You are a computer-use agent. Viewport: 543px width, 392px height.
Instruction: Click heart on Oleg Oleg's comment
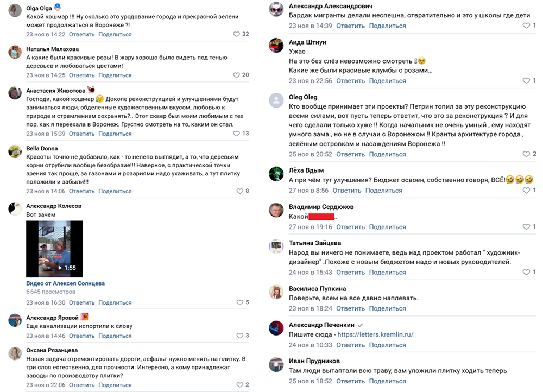[526, 154]
